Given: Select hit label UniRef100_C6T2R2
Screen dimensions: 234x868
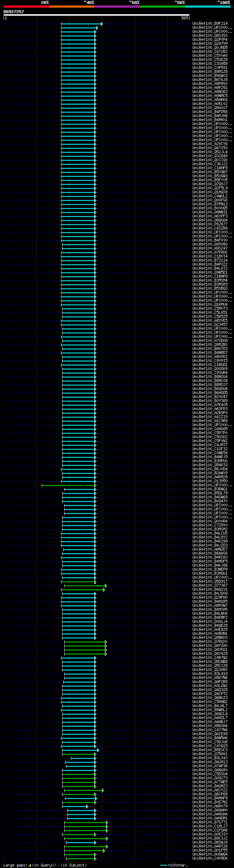Looking at the screenshot, I should pyautogui.click(x=210, y=52).
